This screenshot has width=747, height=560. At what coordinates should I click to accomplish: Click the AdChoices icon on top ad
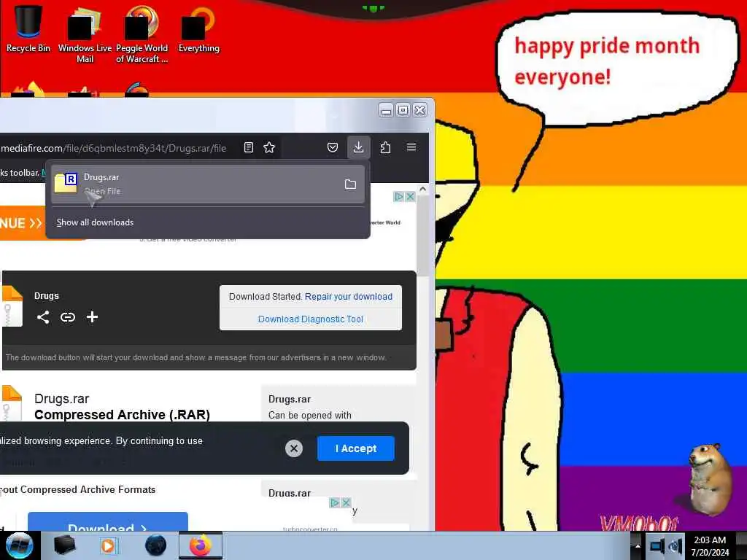pyautogui.click(x=399, y=197)
